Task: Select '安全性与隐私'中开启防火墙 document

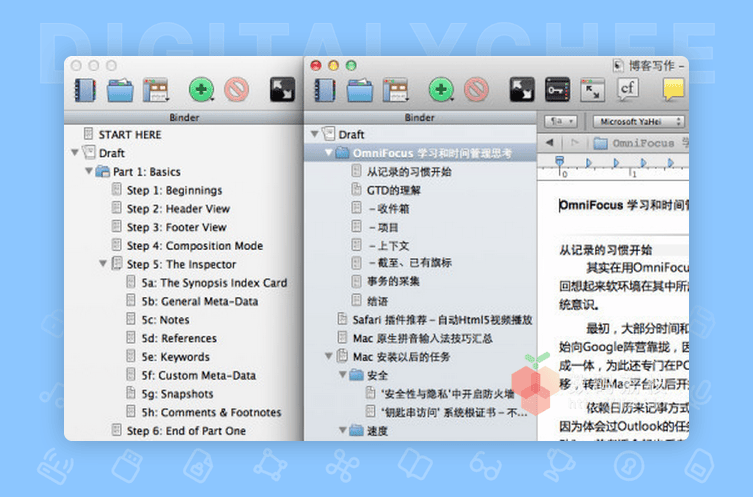Action: (x=448, y=394)
